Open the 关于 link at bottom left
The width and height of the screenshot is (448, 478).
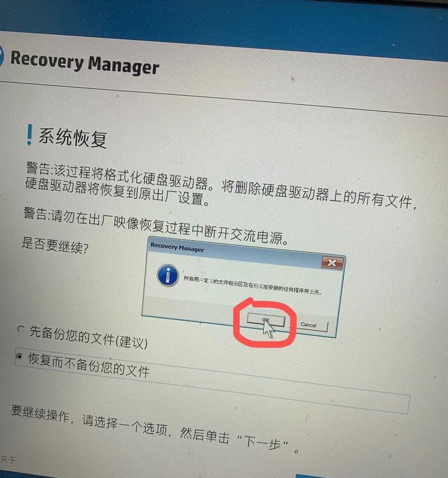(x=8, y=460)
